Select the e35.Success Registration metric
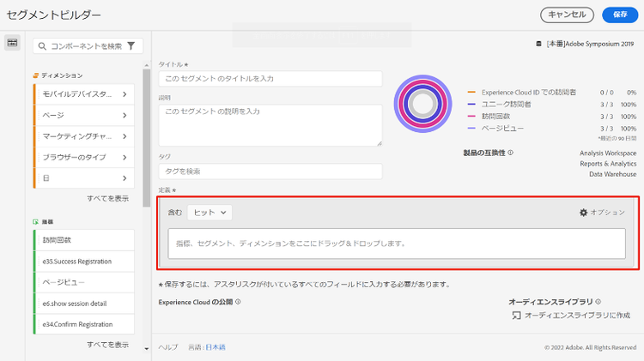The image size is (644, 361). pos(83,262)
